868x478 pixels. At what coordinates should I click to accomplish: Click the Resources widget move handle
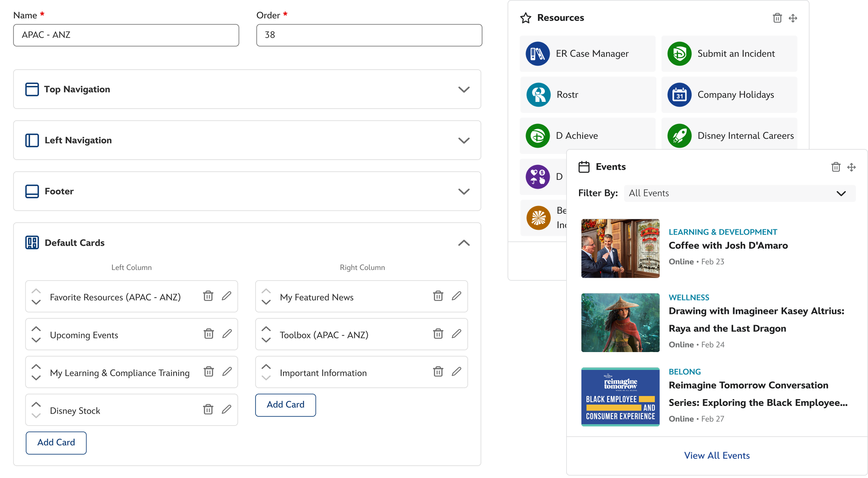coord(793,18)
